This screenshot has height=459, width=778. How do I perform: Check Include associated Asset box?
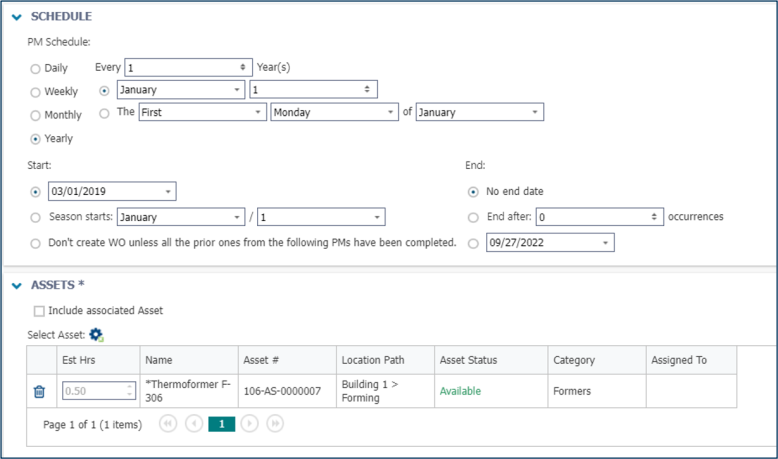pos(39,311)
